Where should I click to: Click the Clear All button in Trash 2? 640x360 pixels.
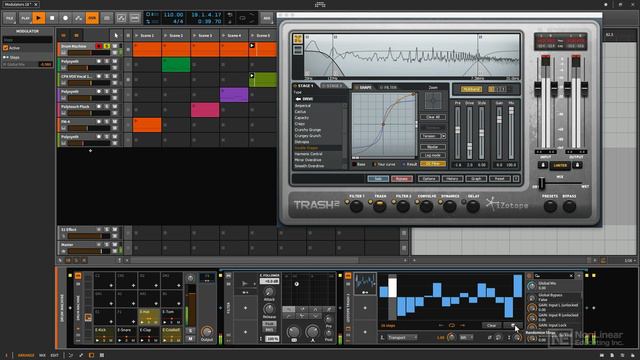coord(433,117)
